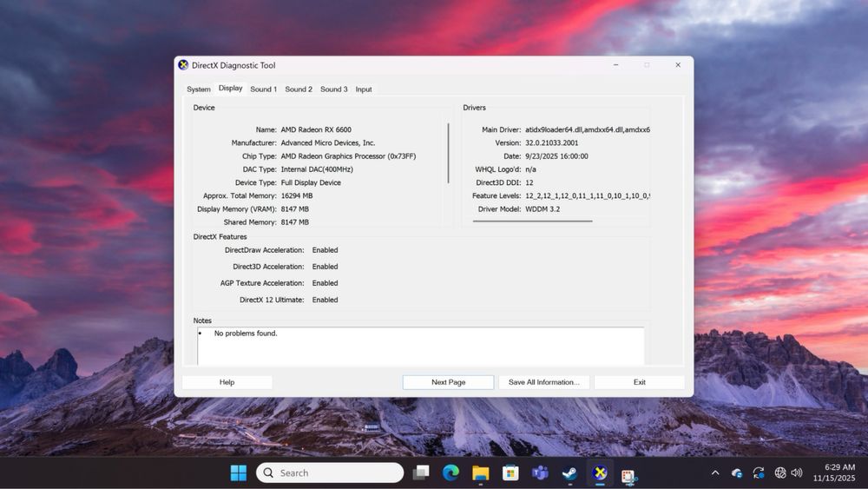Click Internal DAC(400MHz) value
The image size is (868, 489).
(x=317, y=169)
